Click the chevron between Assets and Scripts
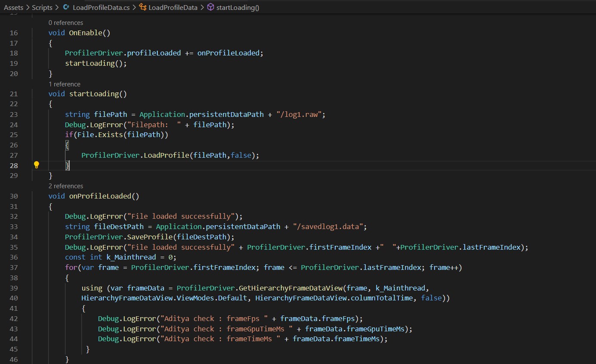Screen dimensions: 596x364 (x=28, y=7)
